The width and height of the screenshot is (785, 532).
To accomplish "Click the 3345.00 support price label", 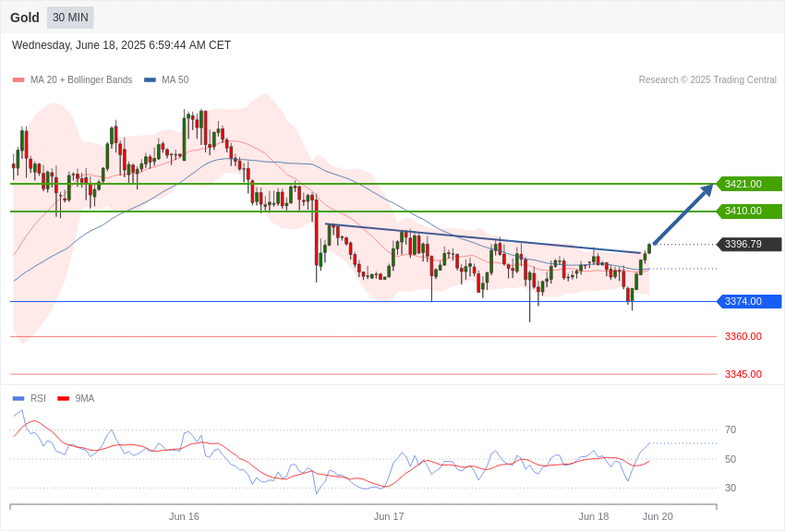I will point(743,374).
